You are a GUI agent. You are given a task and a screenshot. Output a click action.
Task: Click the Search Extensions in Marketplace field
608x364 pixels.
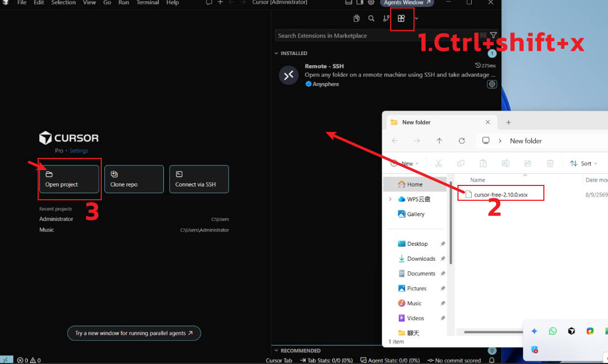pyautogui.click(x=376, y=35)
